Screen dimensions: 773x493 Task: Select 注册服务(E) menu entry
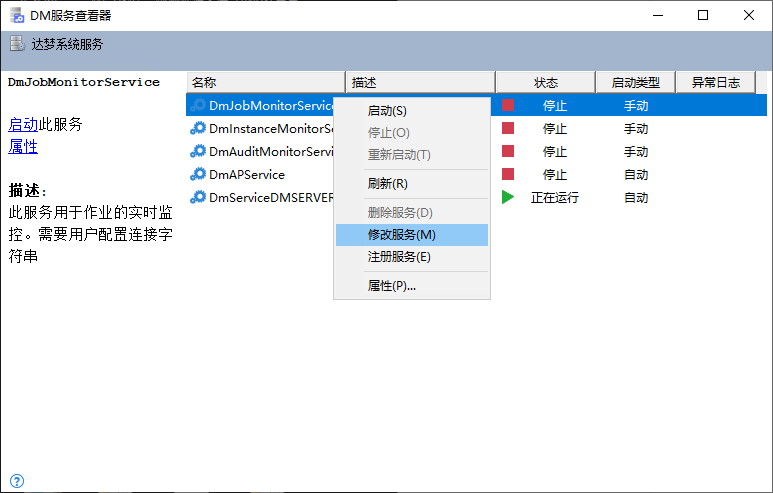(x=399, y=257)
